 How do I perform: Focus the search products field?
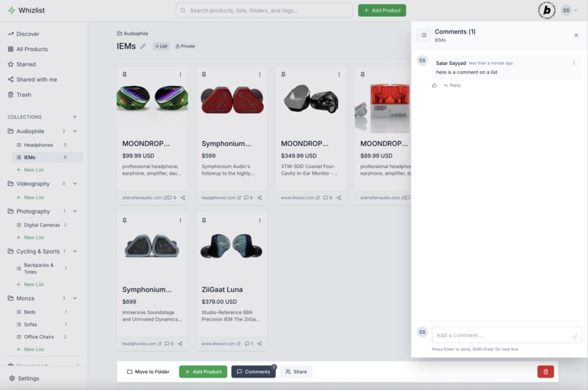pos(264,10)
